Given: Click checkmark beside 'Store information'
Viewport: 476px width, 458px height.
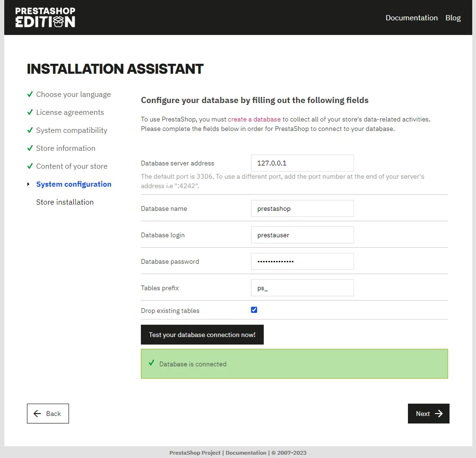Looking at the screenshot, I should click(30, 148).
